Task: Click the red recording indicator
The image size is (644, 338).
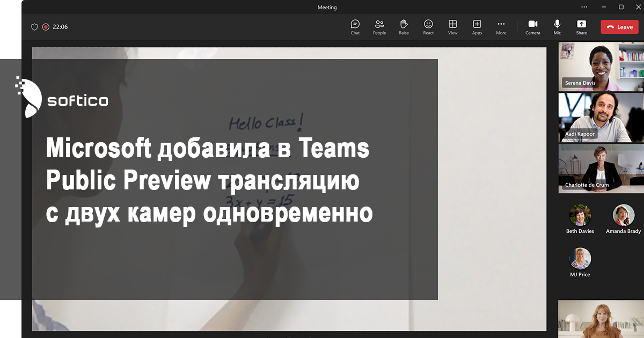Action: [46, 27]
